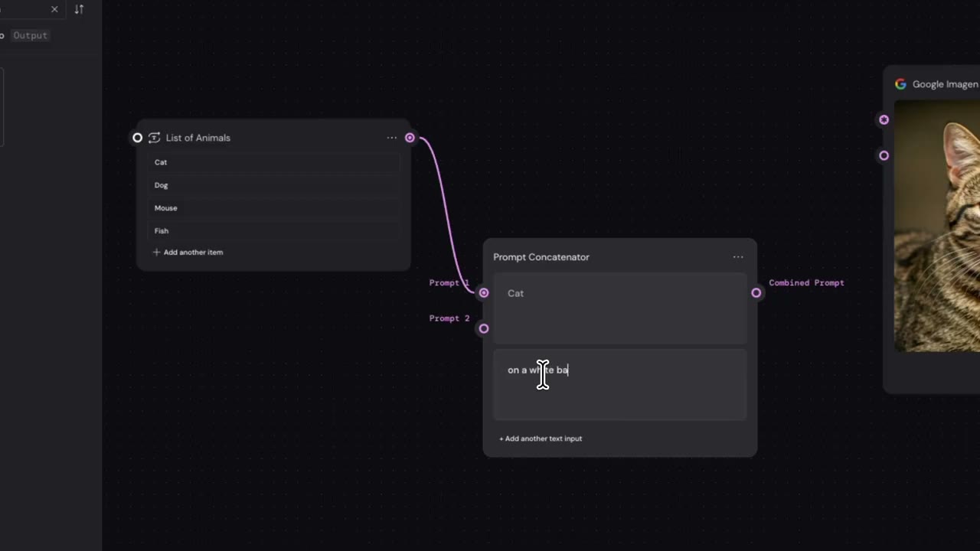Click the List of Animals iterator icon
The image size is (980, 551).
(154, 138)
